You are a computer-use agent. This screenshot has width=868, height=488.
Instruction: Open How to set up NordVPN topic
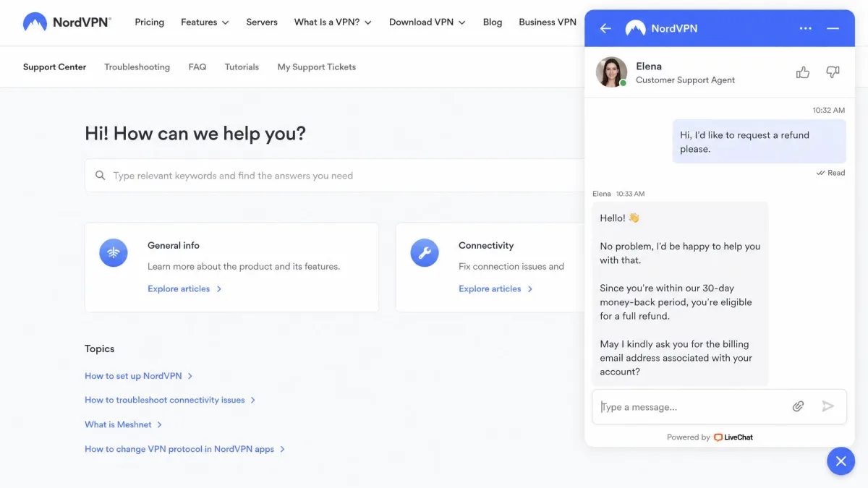point(139,376)
